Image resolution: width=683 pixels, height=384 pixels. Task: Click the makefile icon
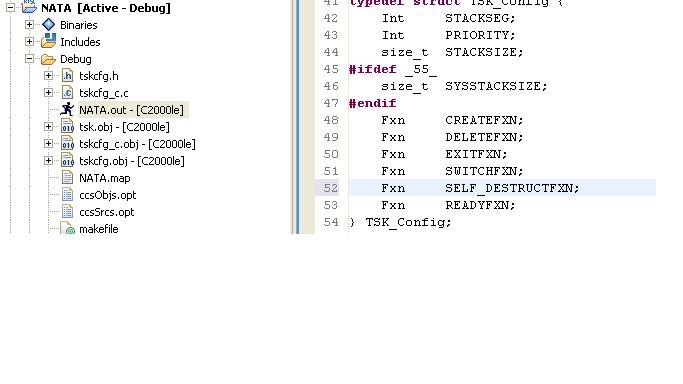(68, 228)
